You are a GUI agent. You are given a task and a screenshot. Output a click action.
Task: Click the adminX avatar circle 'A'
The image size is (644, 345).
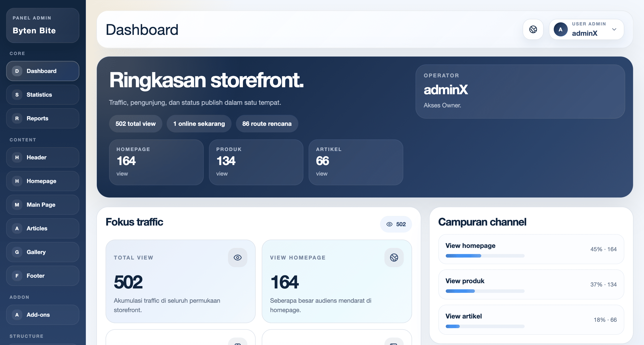coord(561,30)
